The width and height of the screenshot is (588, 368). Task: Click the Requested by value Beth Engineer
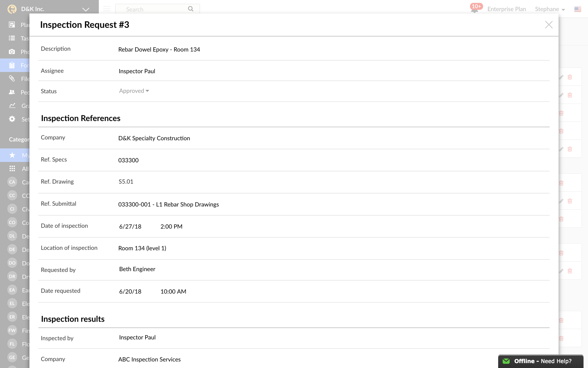pyautogui.click(x=137, y=269)
